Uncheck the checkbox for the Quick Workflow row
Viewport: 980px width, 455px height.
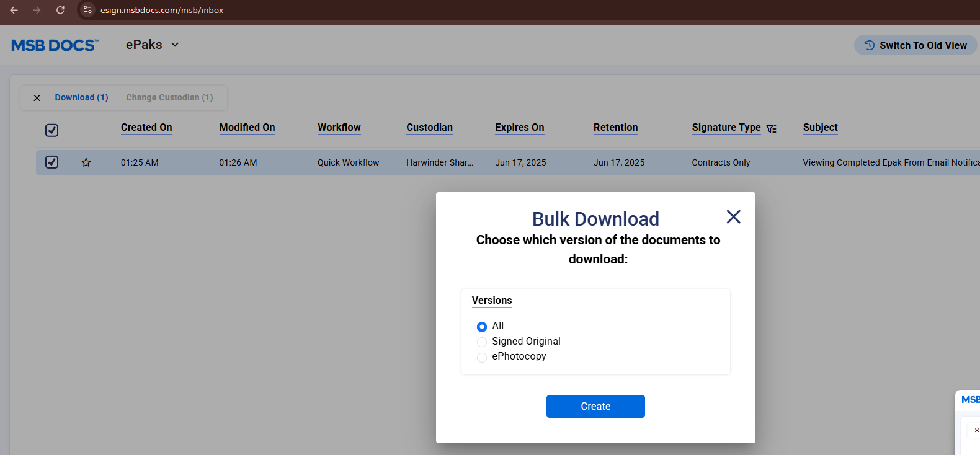(52, 162)
